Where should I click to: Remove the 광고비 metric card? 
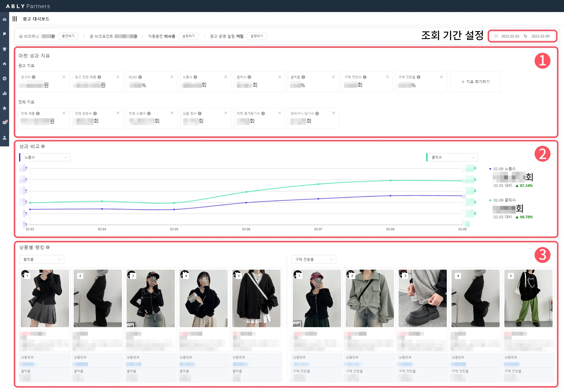click(x=64, y=77)
